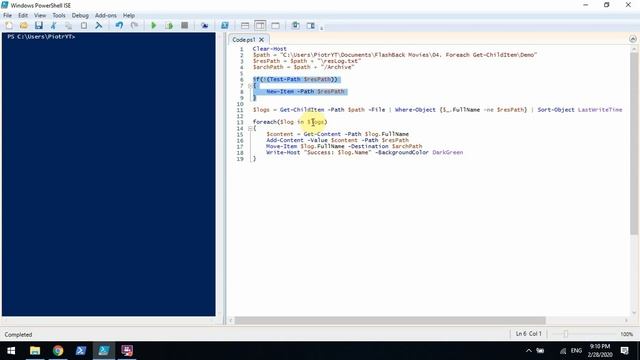This screenshot has width=640, height=360.
Task: Click the Ln 6 Col 1 status indicator
Action: coord(529,334)
